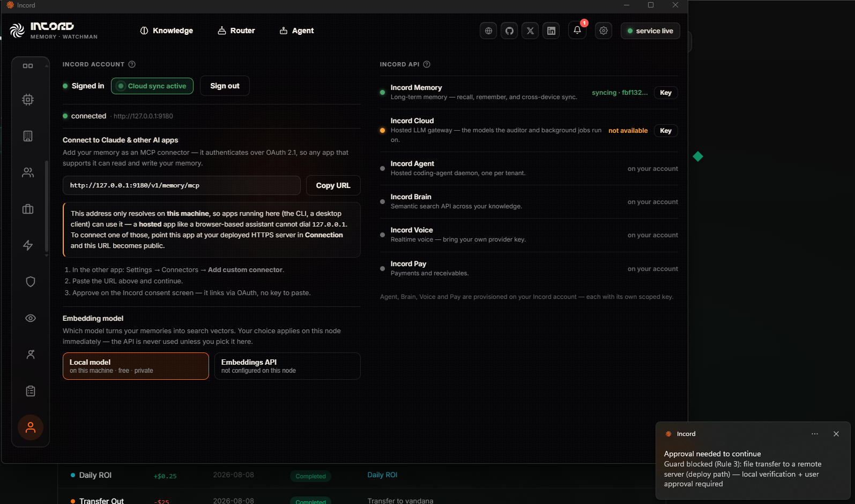The height and width of the screenshot is (504, 855).
Task: Click the globe website icon
Action: coord(488,31)
